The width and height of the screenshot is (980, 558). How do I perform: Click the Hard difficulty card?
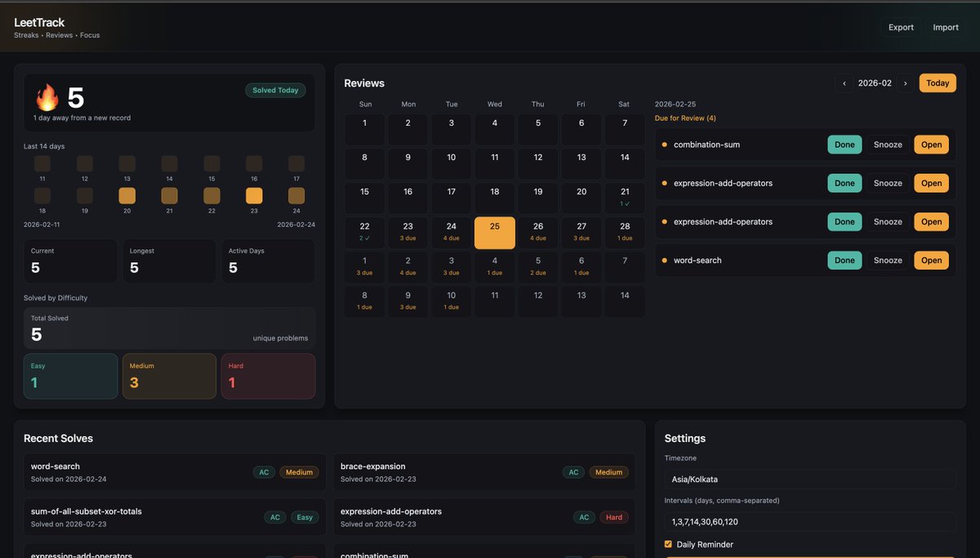pos(268,376)
